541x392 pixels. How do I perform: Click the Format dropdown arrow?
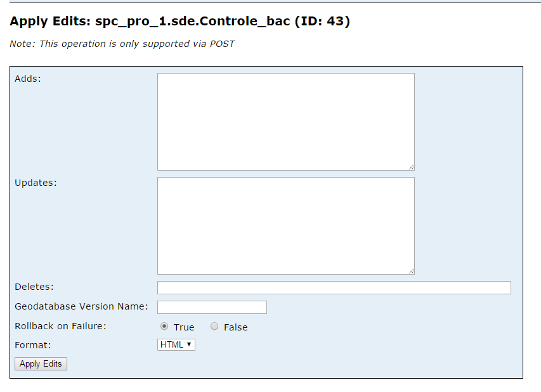(189, 344)
